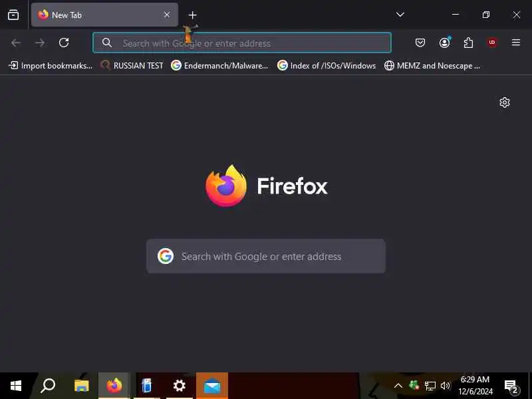Open the uBlock Origin extension popup
The width and height of the screenshot is (532, 399).
[x=492, y=43]
